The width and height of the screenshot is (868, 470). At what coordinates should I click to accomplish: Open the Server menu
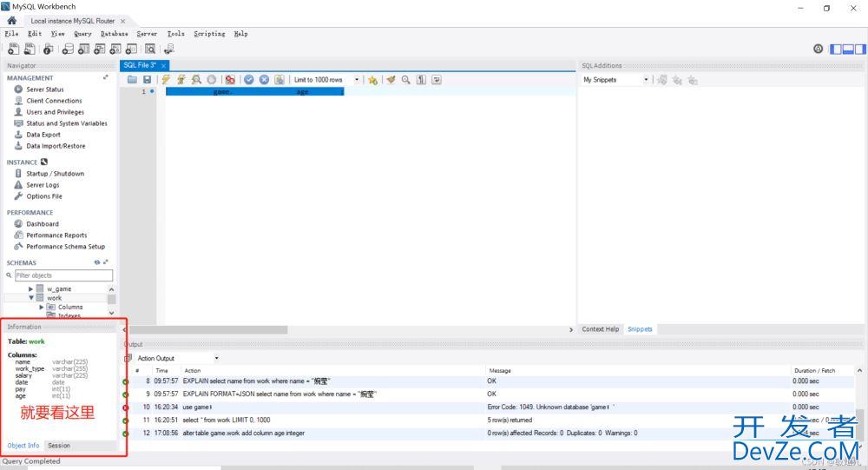147,34
